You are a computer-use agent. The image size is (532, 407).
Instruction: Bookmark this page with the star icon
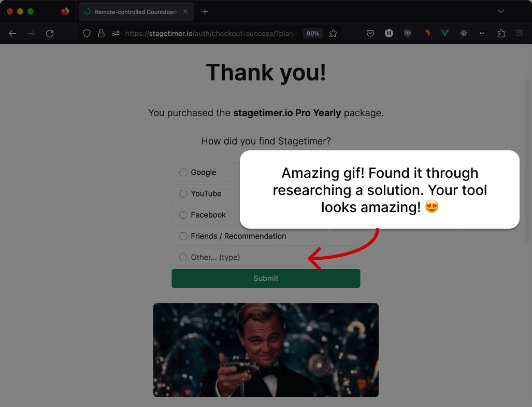click(x=333, y=33)
